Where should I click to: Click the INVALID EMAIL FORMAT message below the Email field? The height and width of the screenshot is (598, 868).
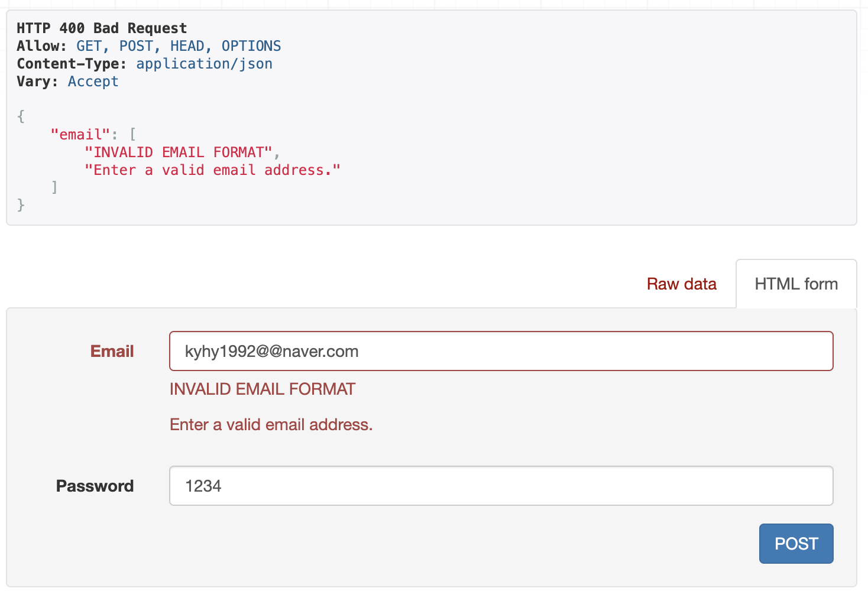[x=263, y=389]
